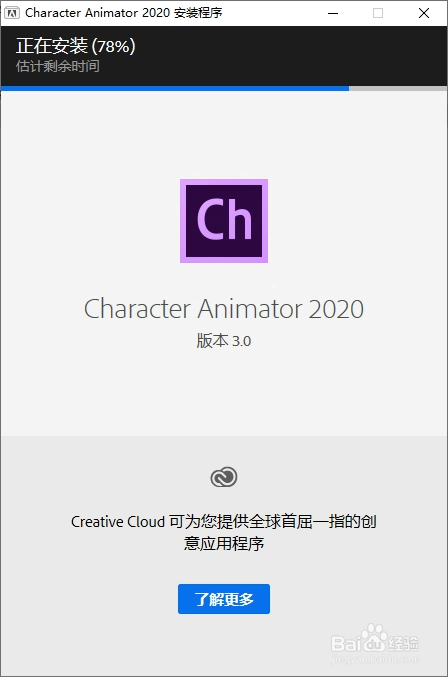Image resolution: width=448 pixels, height=677 pixels.
Task: Click the 估计剩余时间 label
Action: (x=58, y=66)
